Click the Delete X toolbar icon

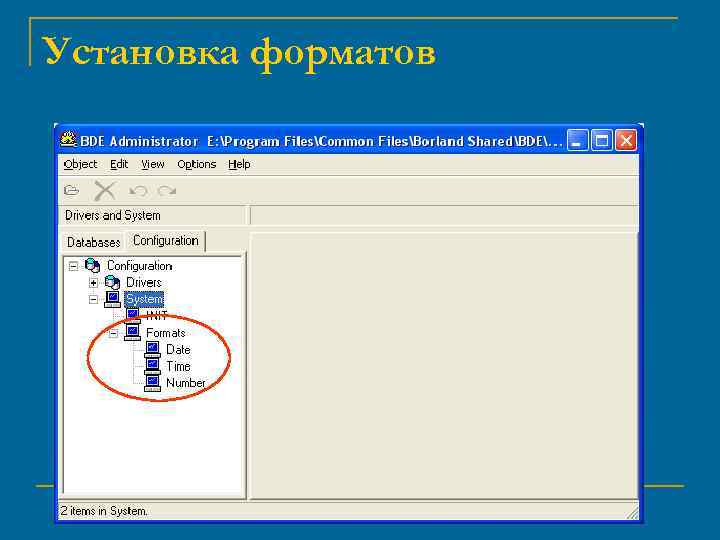point(105,190)
